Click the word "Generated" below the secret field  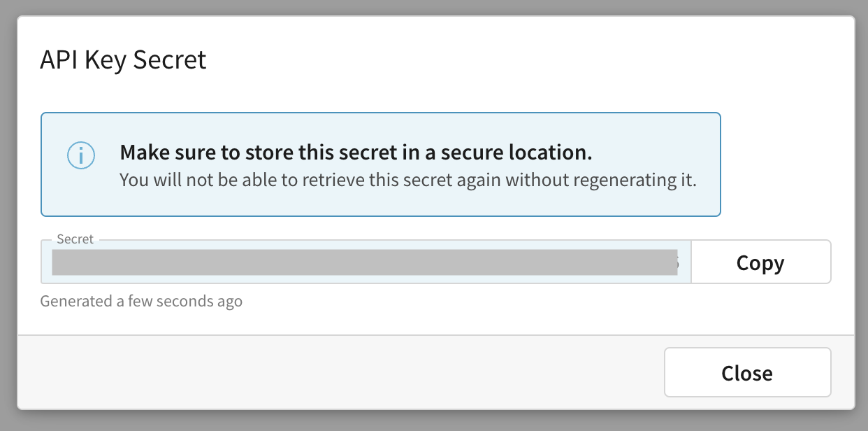point(75,302)
